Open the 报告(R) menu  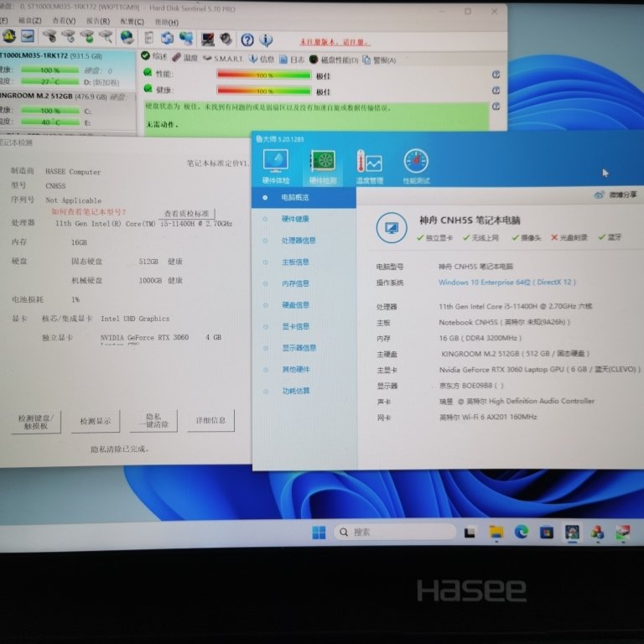click(x=98, y=21)
